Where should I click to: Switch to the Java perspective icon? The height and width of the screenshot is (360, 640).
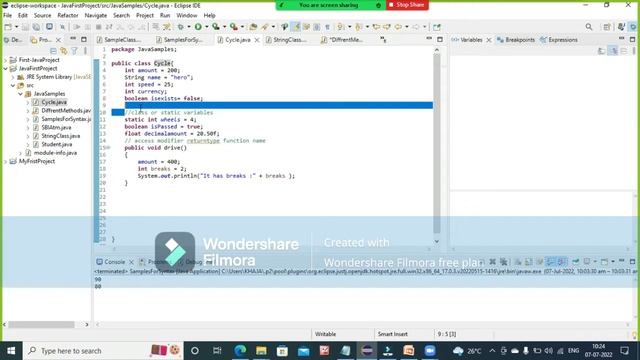coord(621,27)
